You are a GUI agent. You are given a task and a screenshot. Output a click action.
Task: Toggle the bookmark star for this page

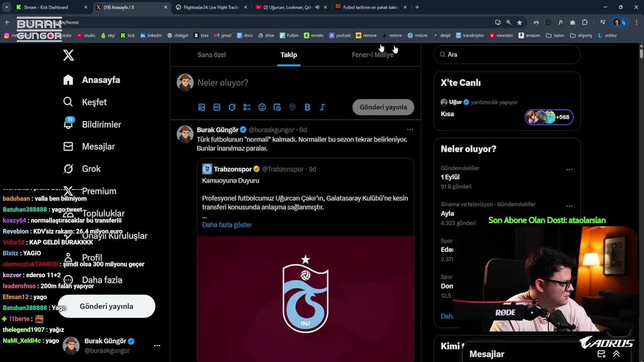pyautogui.click(x=519, y=22)
